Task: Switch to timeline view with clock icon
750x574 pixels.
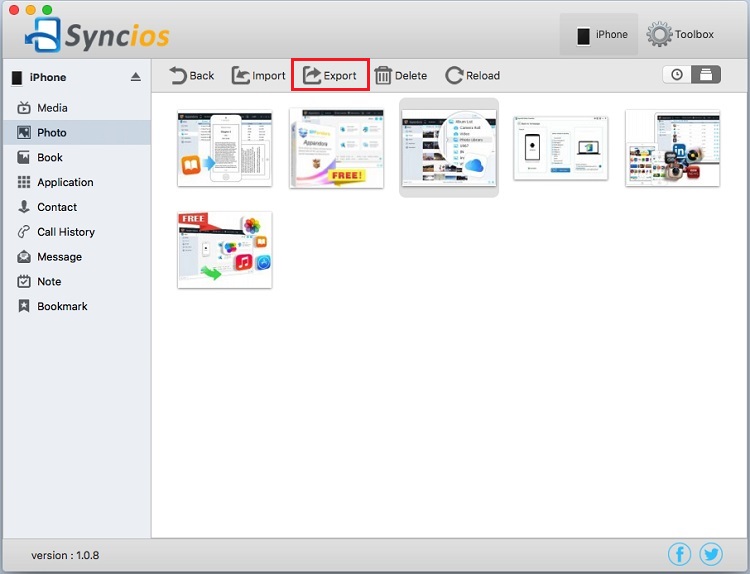Action: point(677,75)
